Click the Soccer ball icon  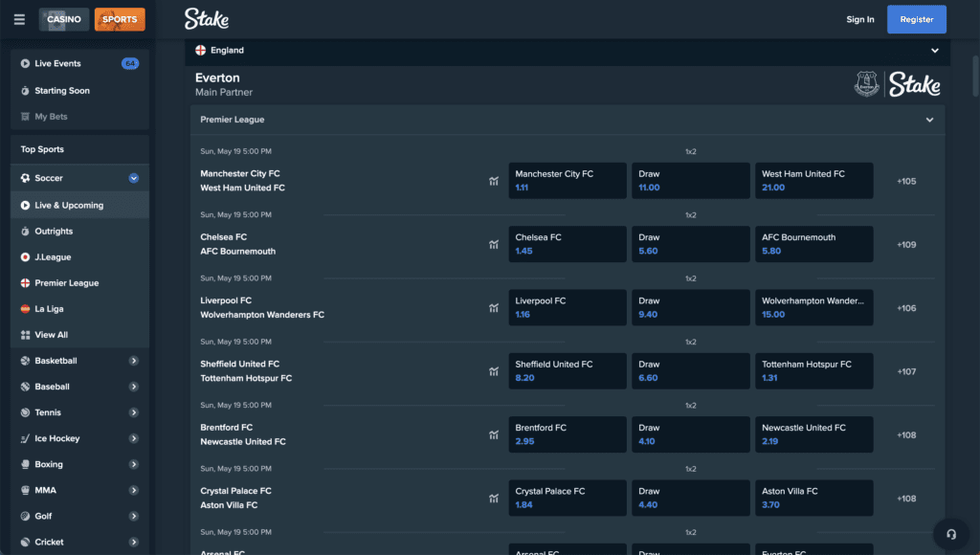point(25,178)
